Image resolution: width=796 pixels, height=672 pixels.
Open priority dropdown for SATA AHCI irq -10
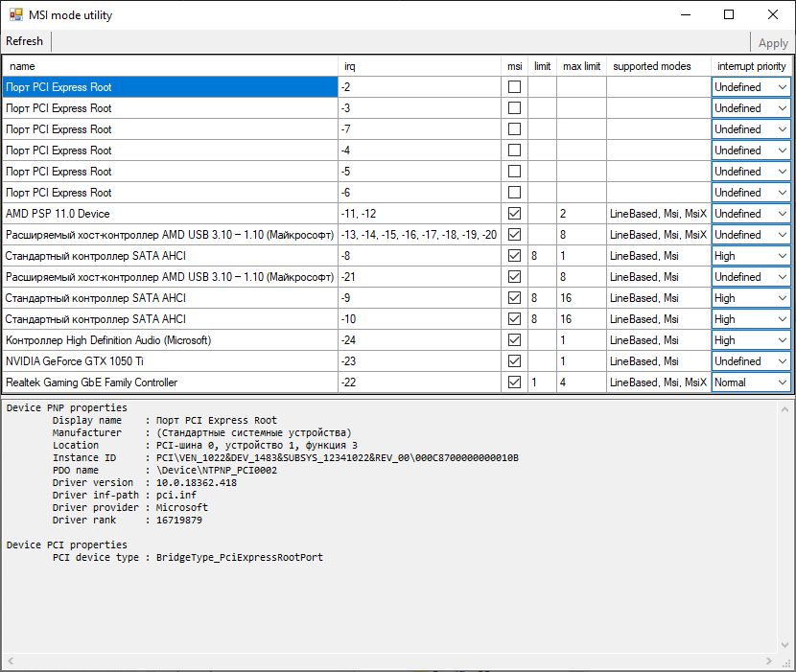pyautogui.click(x=751, y=318)
